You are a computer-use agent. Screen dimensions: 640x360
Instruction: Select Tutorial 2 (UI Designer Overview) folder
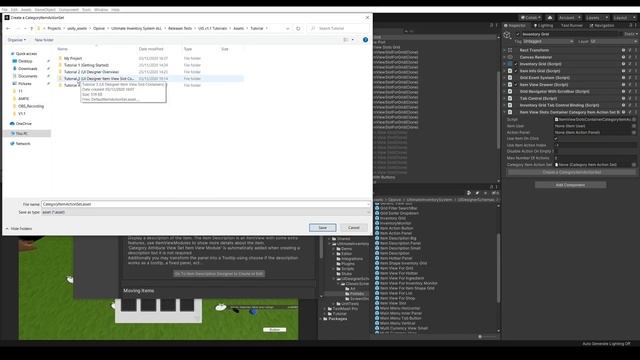coord(91,72)
